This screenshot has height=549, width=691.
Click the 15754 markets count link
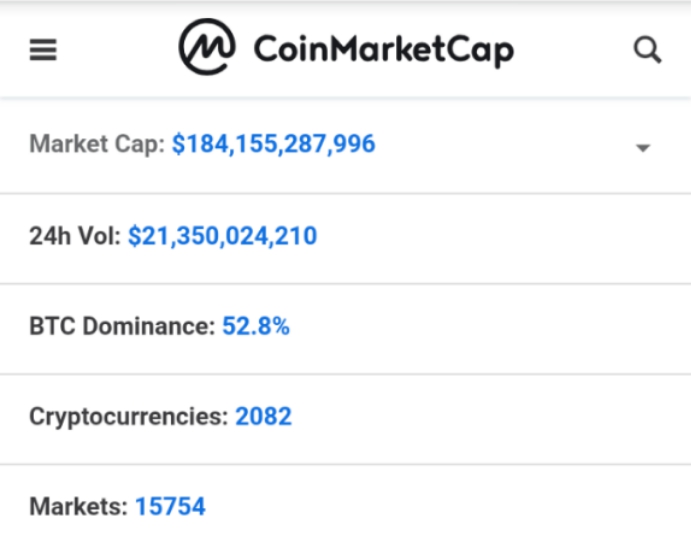pos(170,507)
